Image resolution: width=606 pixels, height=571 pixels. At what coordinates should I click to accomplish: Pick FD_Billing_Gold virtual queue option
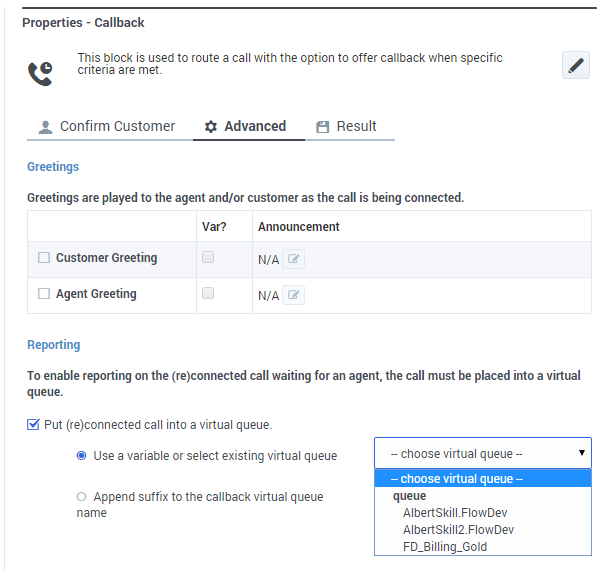pos(445,547)
